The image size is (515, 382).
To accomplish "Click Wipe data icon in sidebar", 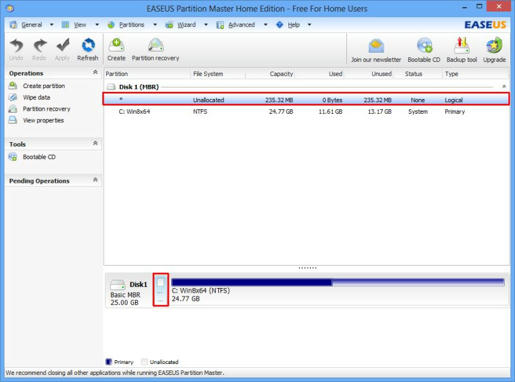I will click(13, 97).
